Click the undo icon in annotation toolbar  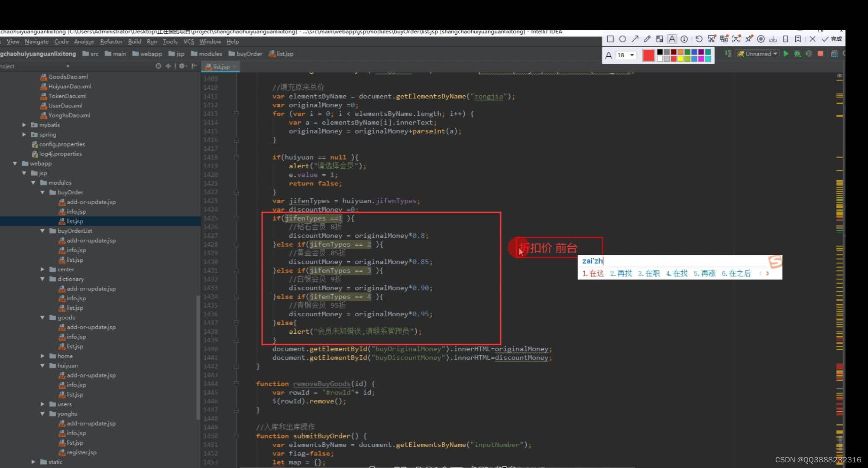click(699, 39)
